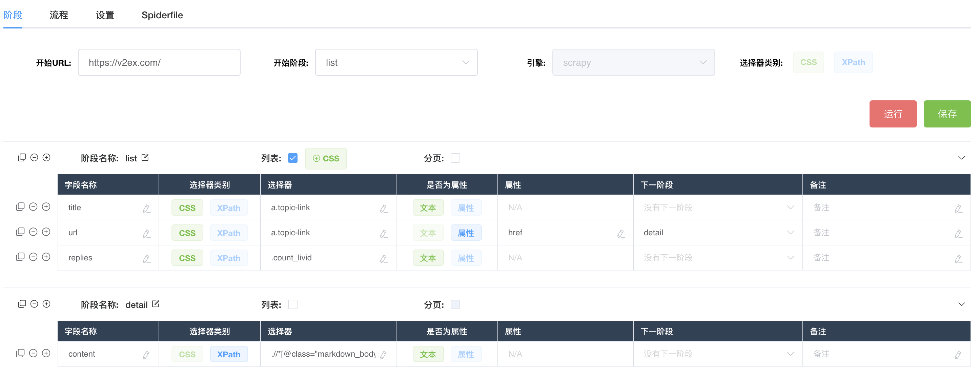Add a field after the replies row
This screenshot has height=377, width=980.
click(46, 257)
